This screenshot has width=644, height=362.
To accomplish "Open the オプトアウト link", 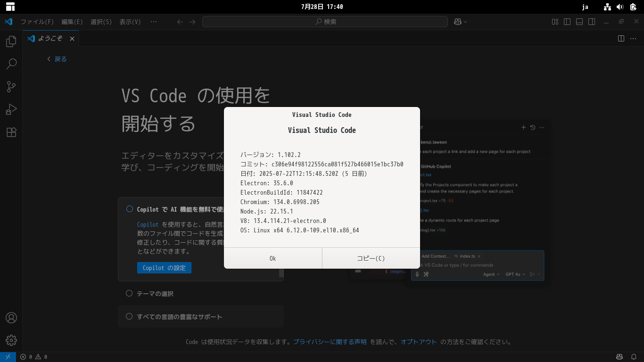I will click(419, 342).
